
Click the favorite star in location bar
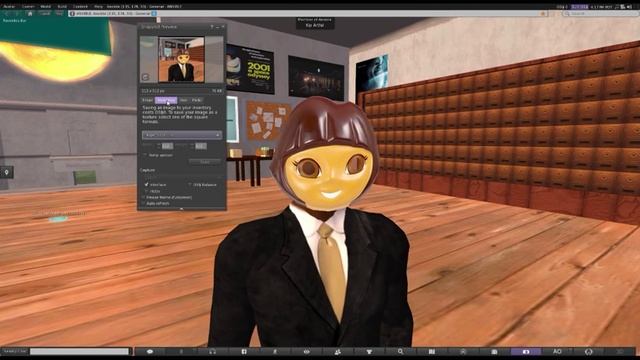pos(543,13)
